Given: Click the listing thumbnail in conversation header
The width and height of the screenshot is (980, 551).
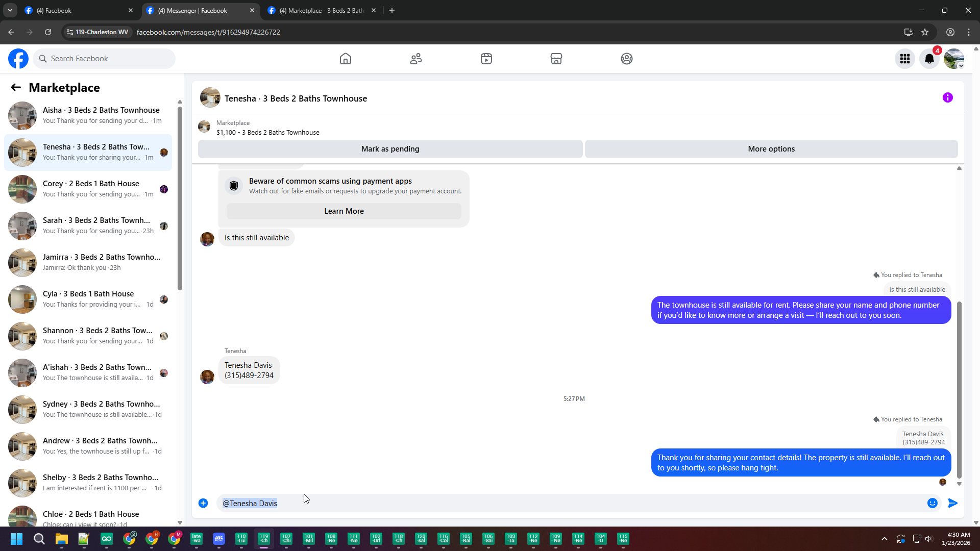Looking at the screenshot, I should click(x=210, y=98).
